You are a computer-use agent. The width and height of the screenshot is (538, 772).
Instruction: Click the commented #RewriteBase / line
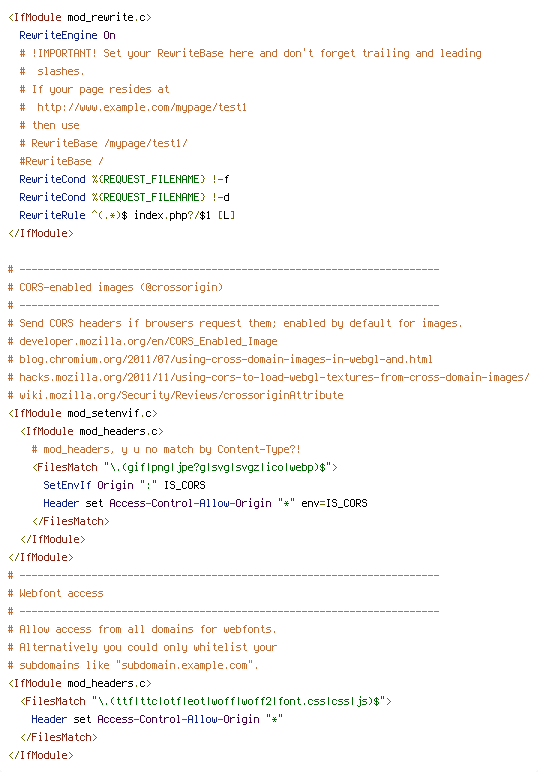point(62,161)
